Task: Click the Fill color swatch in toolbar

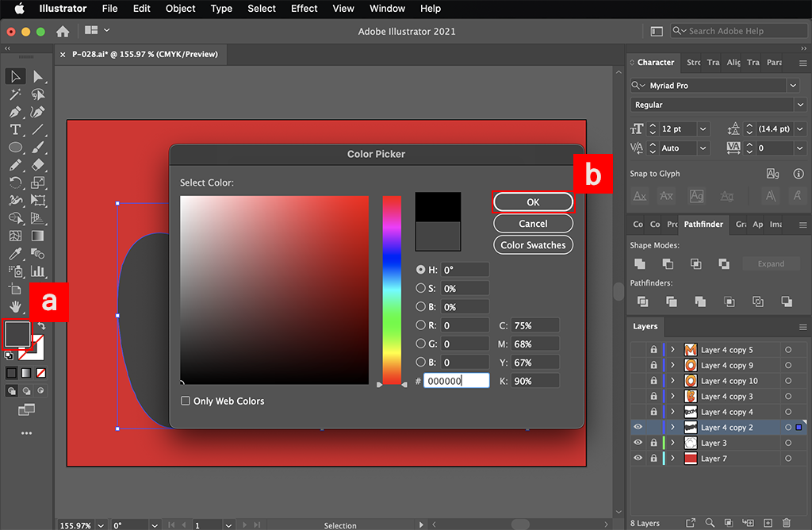Action: pyautogui.click(x=17, y=334)
